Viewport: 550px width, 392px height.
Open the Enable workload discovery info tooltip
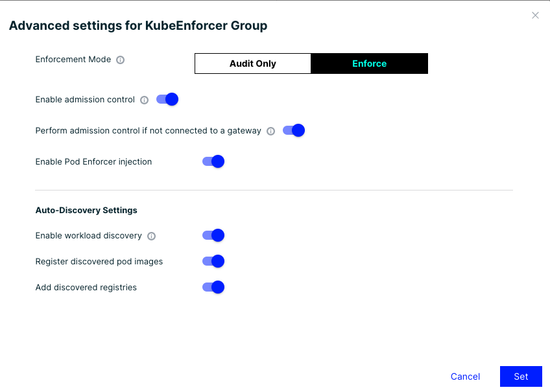click(x=150, y=235)
